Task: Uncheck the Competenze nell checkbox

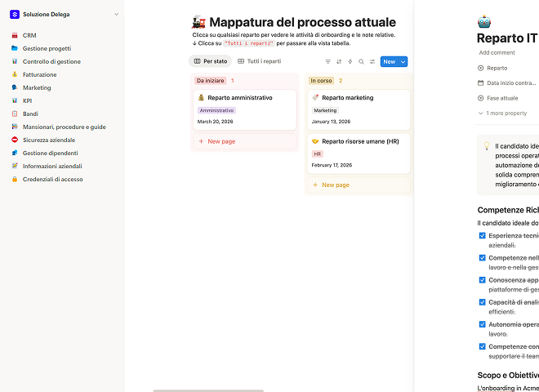Action: tap(483, 258)
